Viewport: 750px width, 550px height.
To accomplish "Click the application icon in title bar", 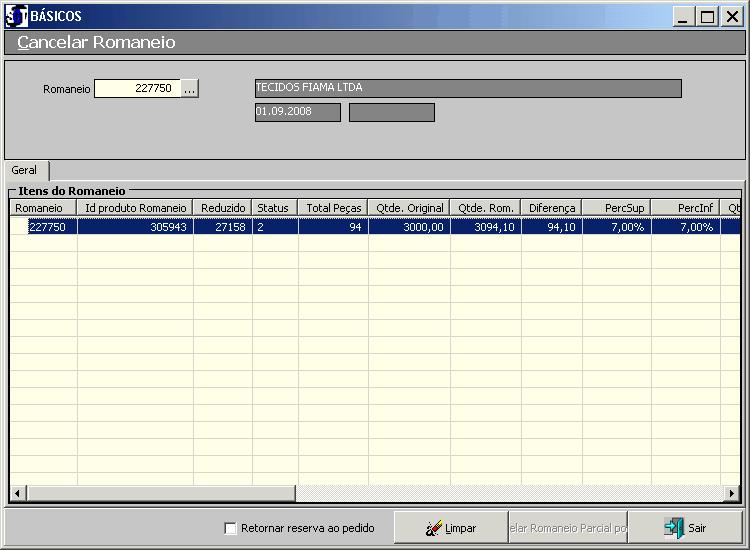I will point(17,16).
